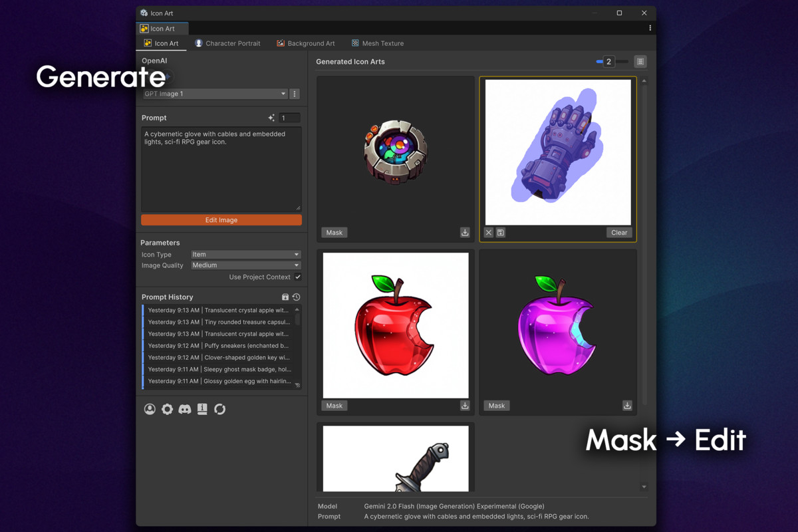Clear the selected cybernetic glove image
This screenshot has width=798, height=532.
(x=618, y=233)
